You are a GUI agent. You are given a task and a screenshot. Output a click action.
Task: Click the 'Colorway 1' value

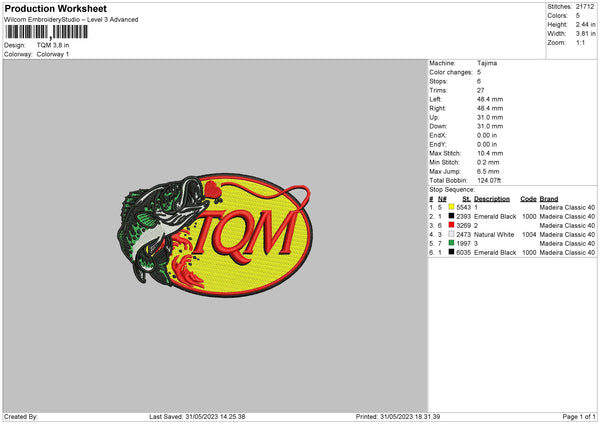53,54
